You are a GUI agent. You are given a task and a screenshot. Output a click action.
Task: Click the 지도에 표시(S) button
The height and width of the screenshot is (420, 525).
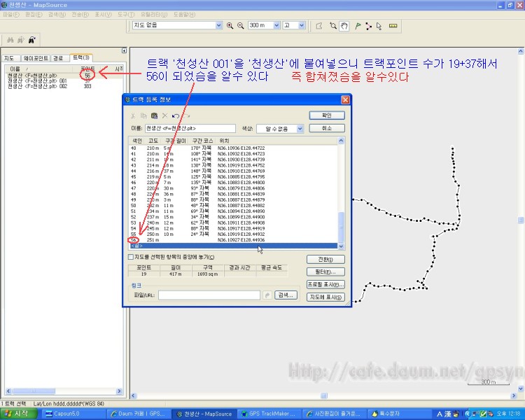click(325, 297)
